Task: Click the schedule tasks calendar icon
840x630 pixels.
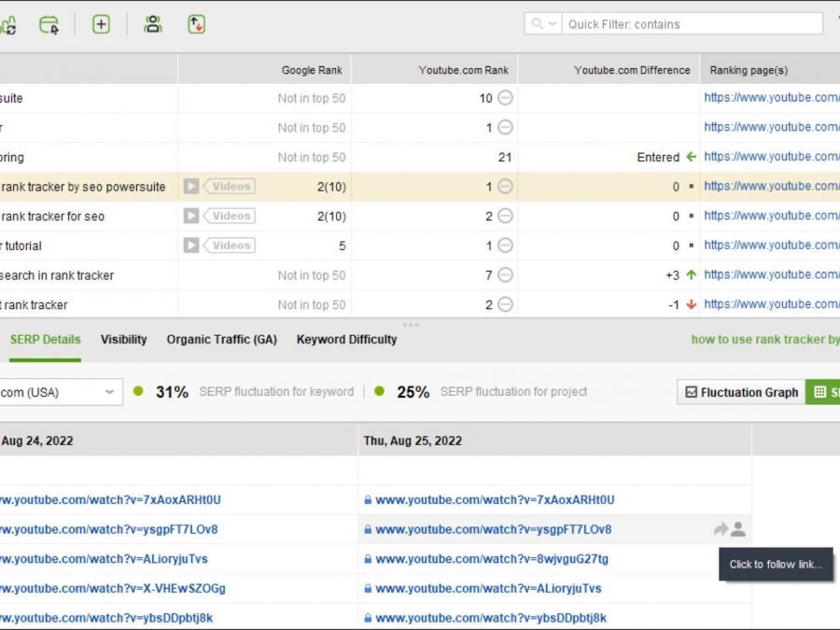Action: [49, 25]
